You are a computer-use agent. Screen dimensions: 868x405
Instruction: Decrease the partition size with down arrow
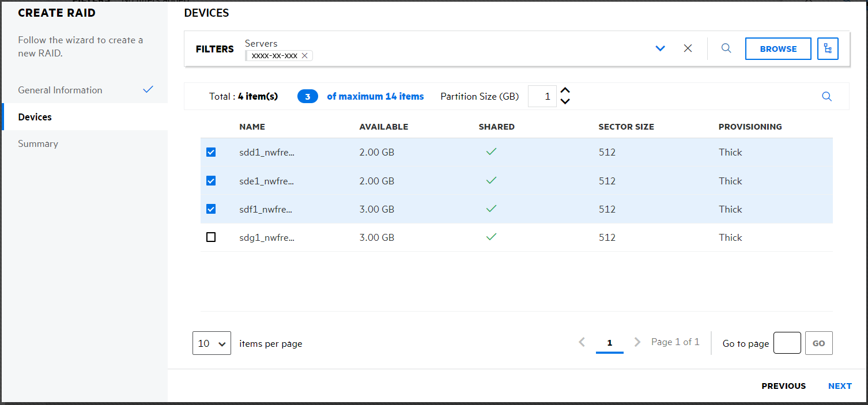coord(565,102)
